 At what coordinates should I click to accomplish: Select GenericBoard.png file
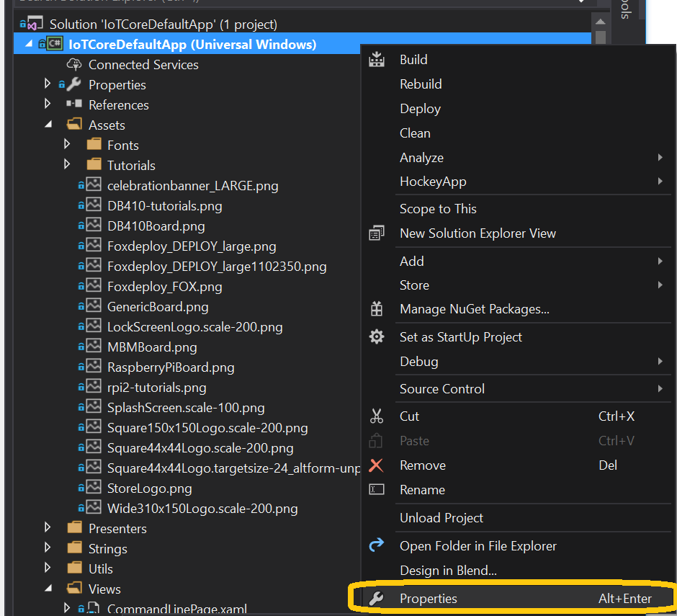click(158, 307)
